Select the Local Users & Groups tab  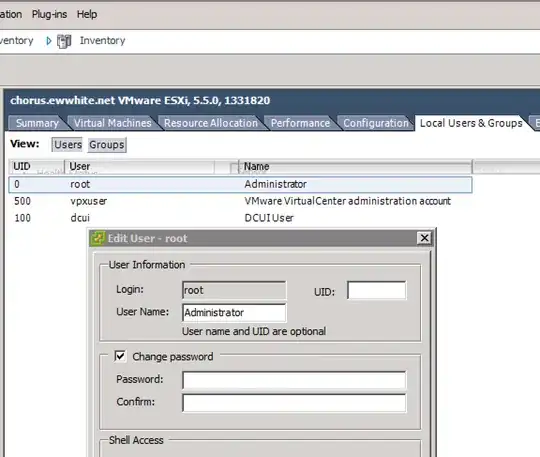click(x=471, y=123)
